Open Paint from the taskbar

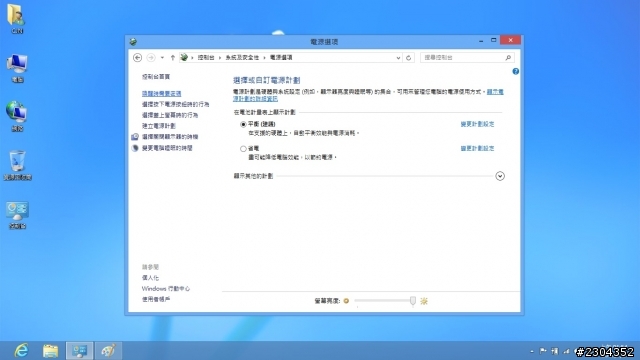[x=108, y=351]
